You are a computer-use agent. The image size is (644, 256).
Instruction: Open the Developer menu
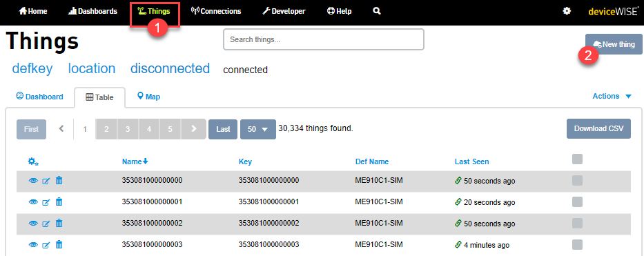[x=284, y=11]
